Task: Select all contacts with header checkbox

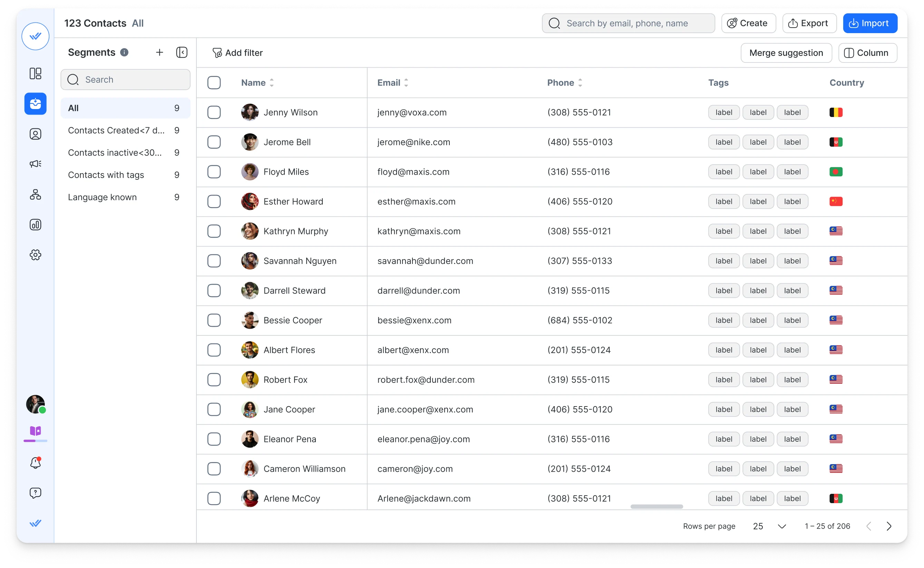Action: point(214,82)
